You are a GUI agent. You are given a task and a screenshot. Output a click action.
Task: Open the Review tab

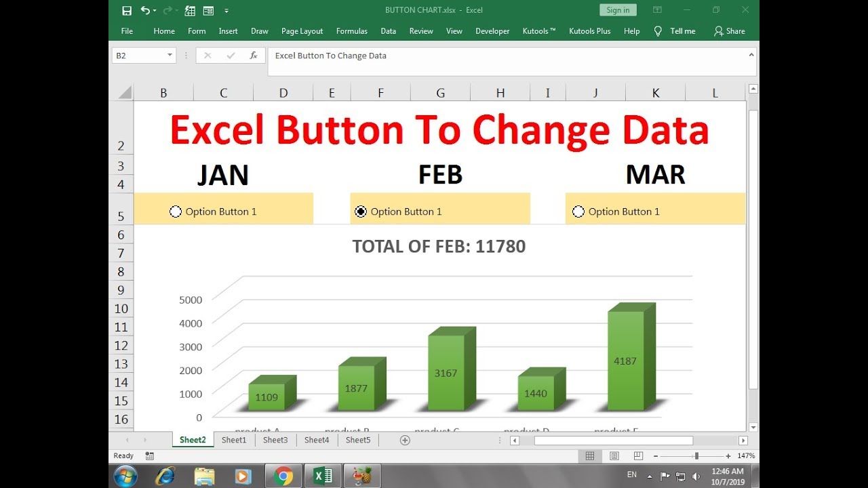pos(421,31)
